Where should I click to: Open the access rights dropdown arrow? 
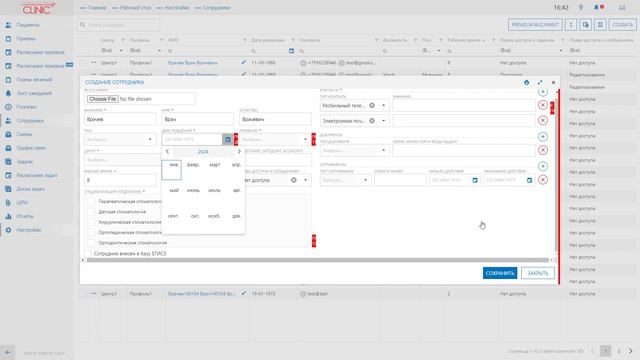305,180
